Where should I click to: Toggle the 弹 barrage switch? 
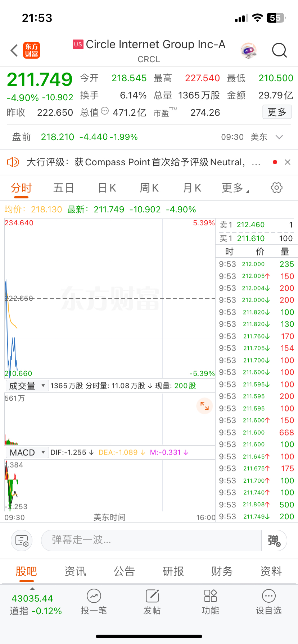pyautogui.click(x=274, y=540)
